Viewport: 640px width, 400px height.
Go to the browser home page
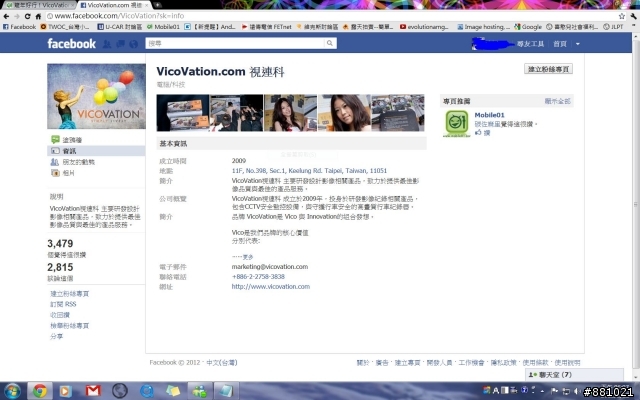(38, 16)
